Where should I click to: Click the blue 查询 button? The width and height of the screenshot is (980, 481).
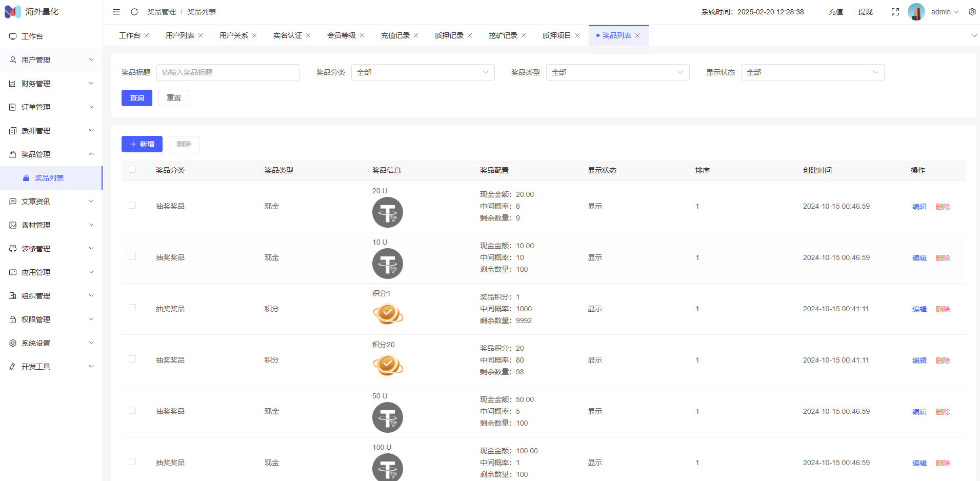(x=137, y=98)
